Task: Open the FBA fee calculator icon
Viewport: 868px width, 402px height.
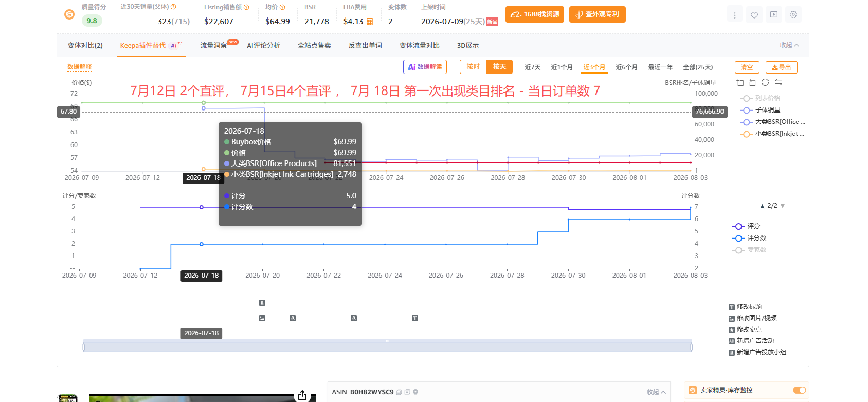Action: (x=370, y=22)
